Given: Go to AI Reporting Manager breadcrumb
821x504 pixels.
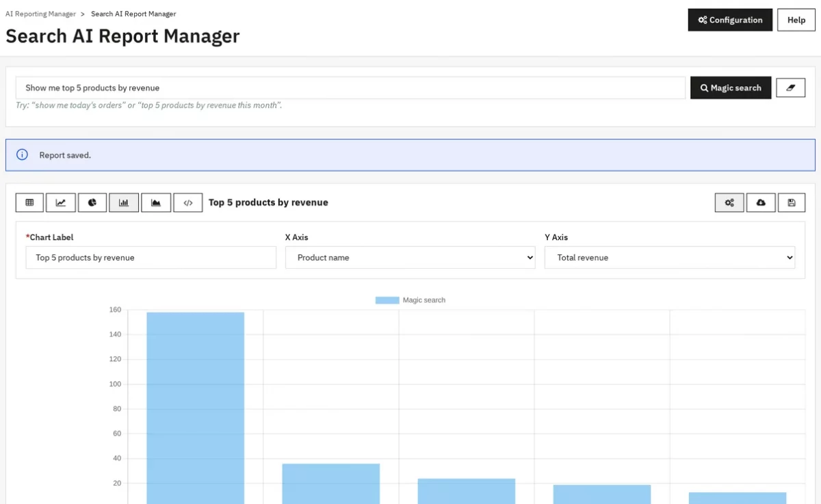Looking at the screenshot, I should coord(40,14).
